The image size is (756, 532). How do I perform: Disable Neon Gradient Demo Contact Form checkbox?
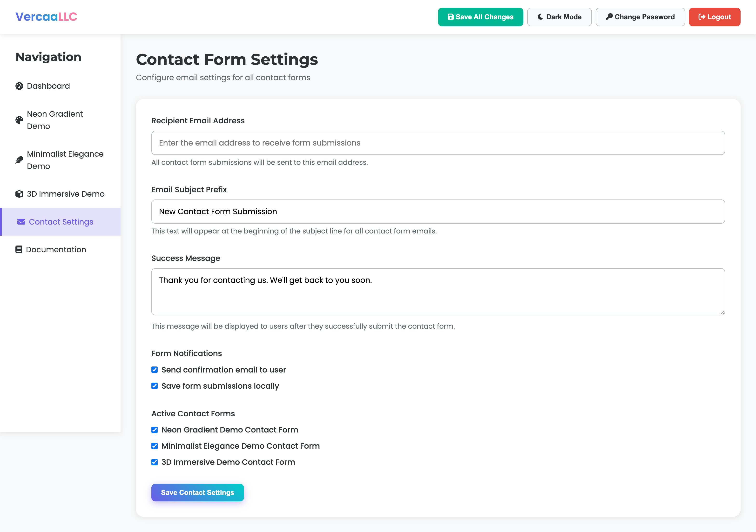coord(155,430)
